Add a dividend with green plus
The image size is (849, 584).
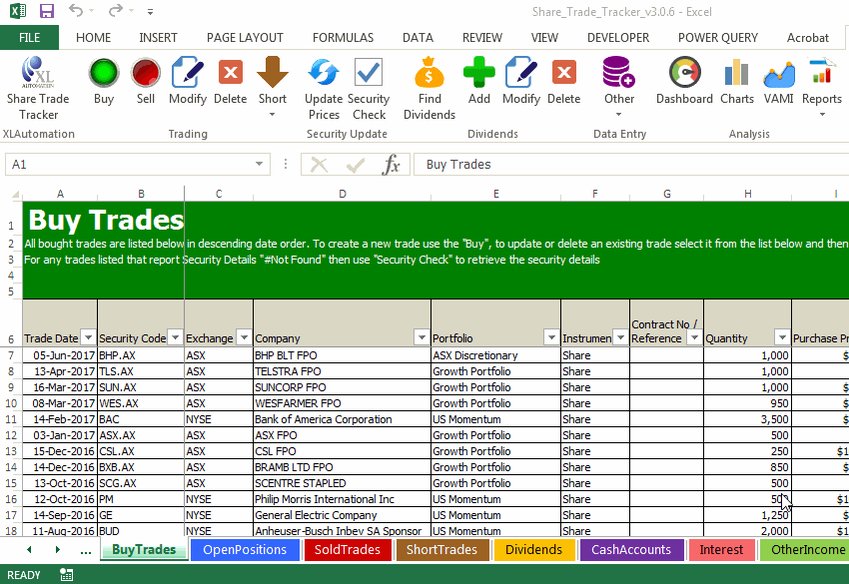[479, 73]
